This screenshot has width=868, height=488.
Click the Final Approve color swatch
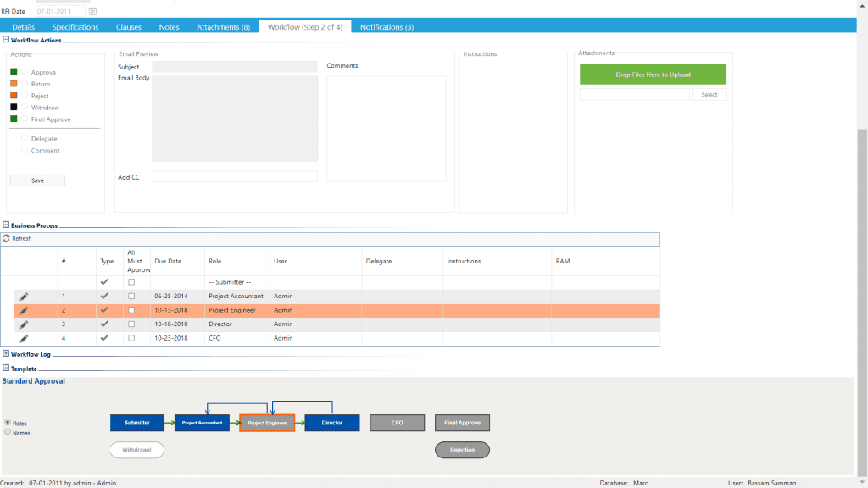point(14,119)
